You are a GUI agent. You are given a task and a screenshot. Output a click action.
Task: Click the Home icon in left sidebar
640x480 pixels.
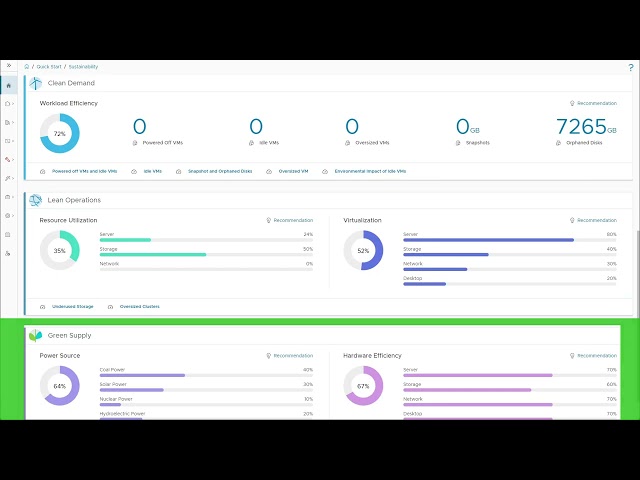tap(9, 86)
